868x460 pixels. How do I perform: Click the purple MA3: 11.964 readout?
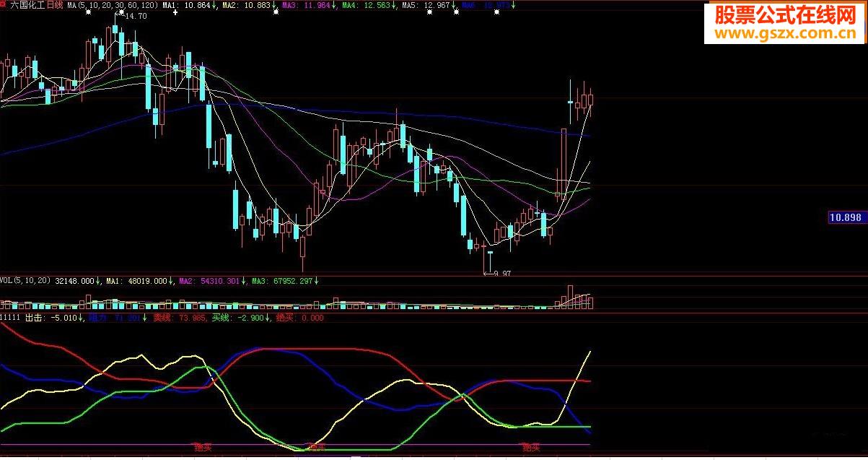[x=308, y=5]
